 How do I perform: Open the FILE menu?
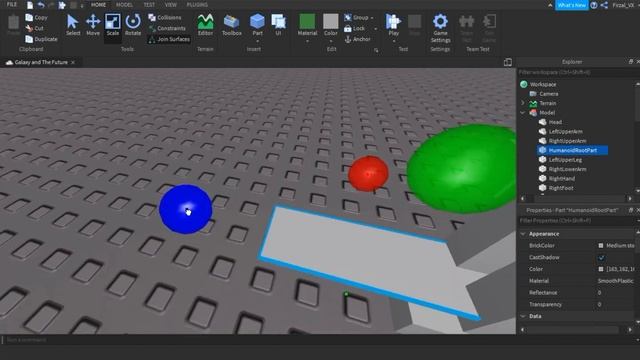12,5
